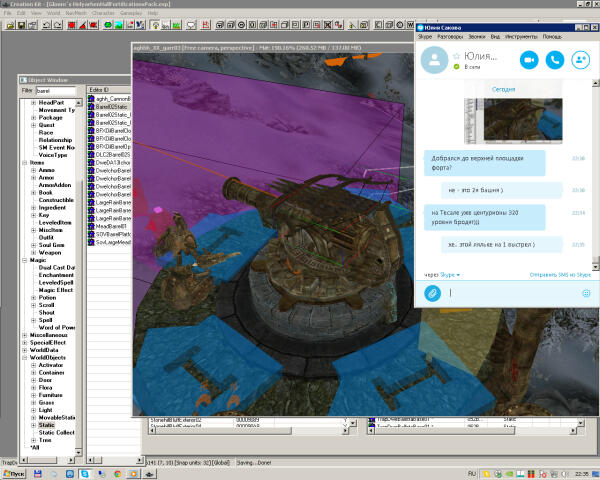Expand the WorldData tree category
Viewport: 600px width, 480px height.
pyautogui.click(x=24, y=350)
